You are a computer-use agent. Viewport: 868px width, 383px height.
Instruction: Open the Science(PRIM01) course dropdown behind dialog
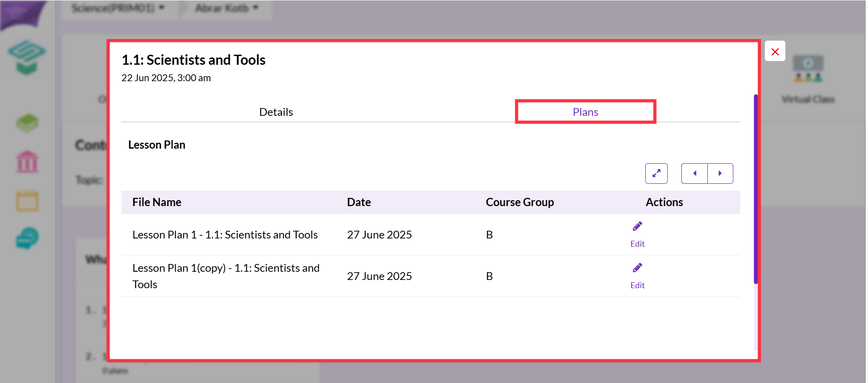118,8
